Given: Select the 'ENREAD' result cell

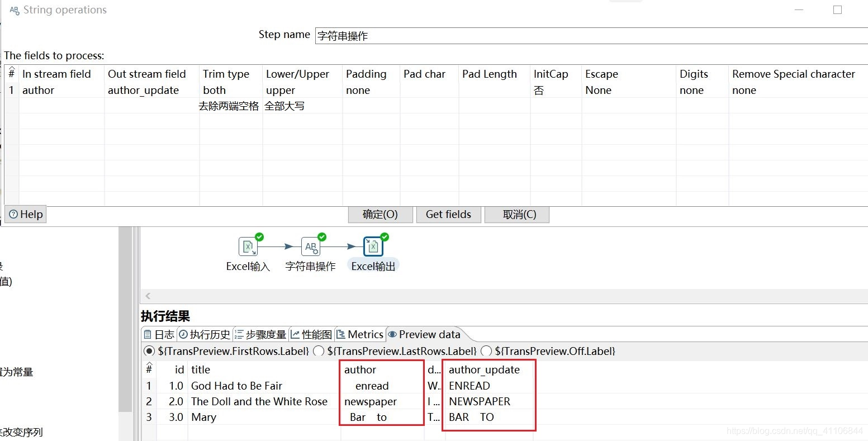Looking at the screenshot, I should [x=490, y=386].
